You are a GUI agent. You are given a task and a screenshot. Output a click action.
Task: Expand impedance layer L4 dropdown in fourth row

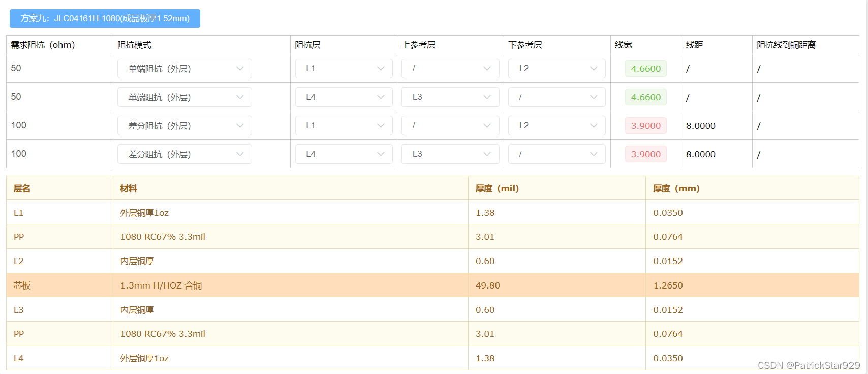tap(344, 154)
